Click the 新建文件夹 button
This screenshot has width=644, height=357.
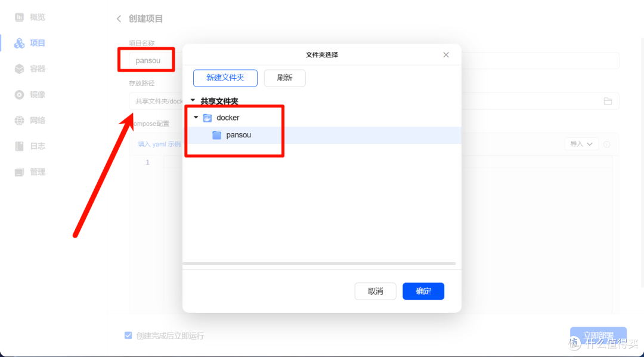click(225, 78)
